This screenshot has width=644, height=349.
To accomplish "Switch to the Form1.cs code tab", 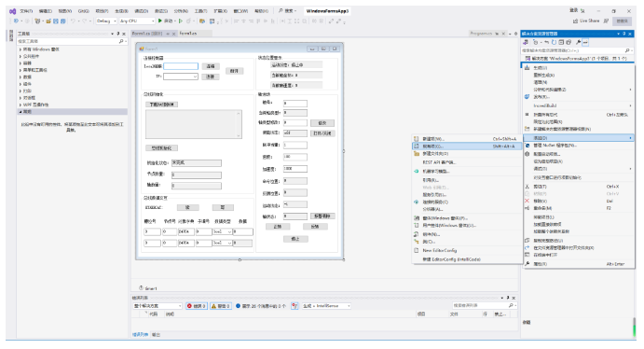I will 188,34.
